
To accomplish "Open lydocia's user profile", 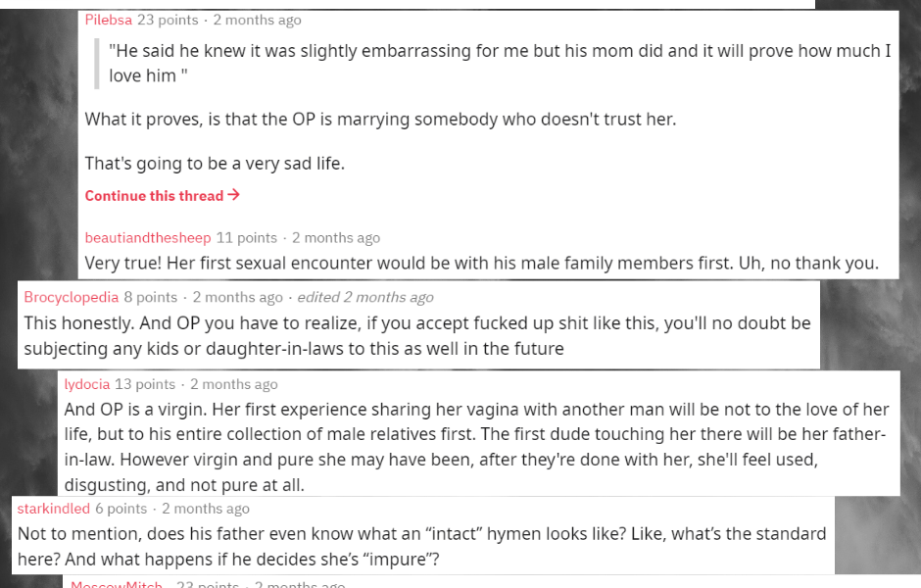I will point(87,384).
